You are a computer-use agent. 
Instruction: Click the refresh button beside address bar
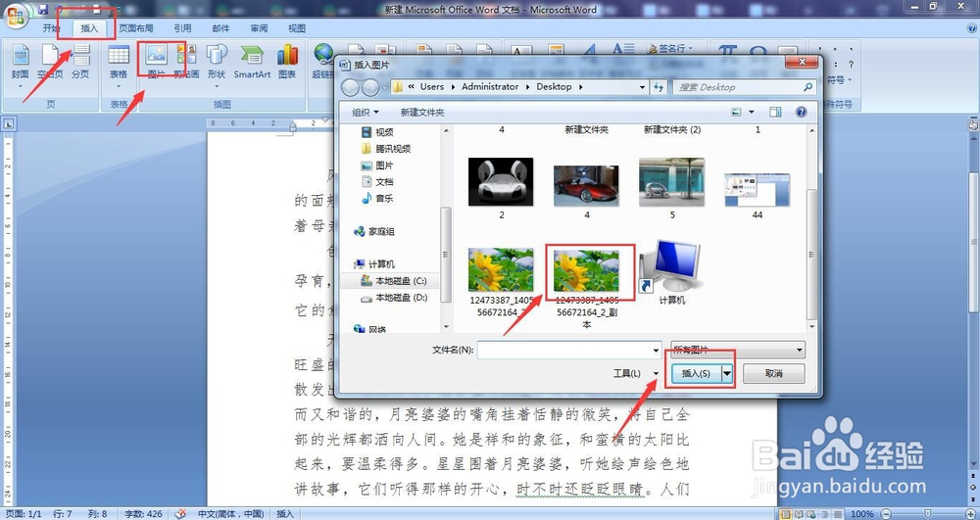click(659, 87)
